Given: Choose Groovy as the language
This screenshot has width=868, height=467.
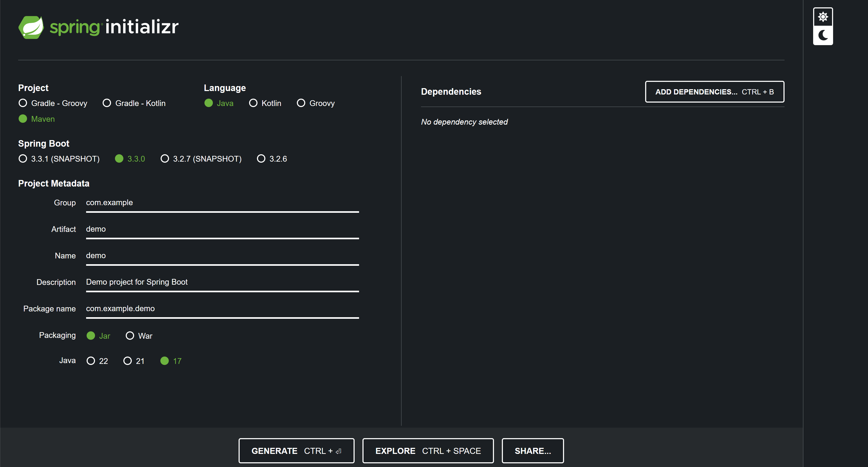Looking at the screenshot, I should tap(301, 103).
